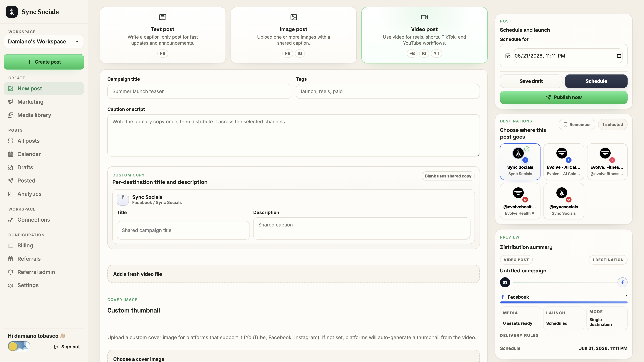The height and width of the screenshot is (362, 644).
Task: Click the Text post document icon
Action: point(163,17)
